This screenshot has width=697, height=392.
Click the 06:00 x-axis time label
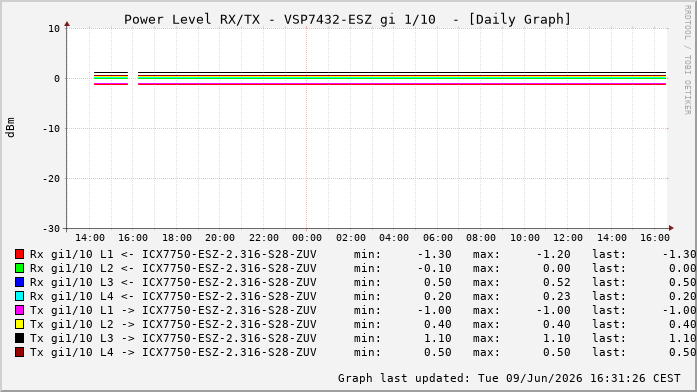click(x=438, y=238)
